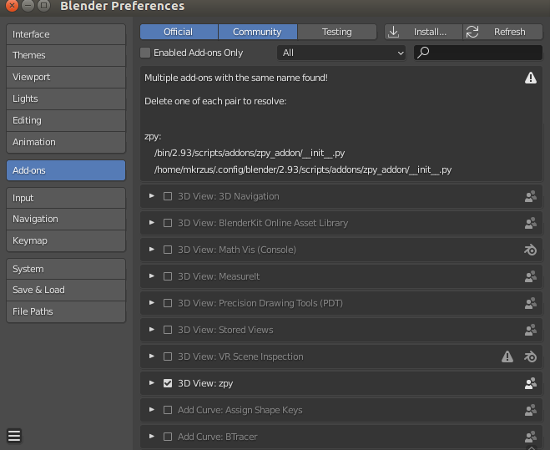Toggle the Enabled Add-ons Only checkbox

point(145,53)
